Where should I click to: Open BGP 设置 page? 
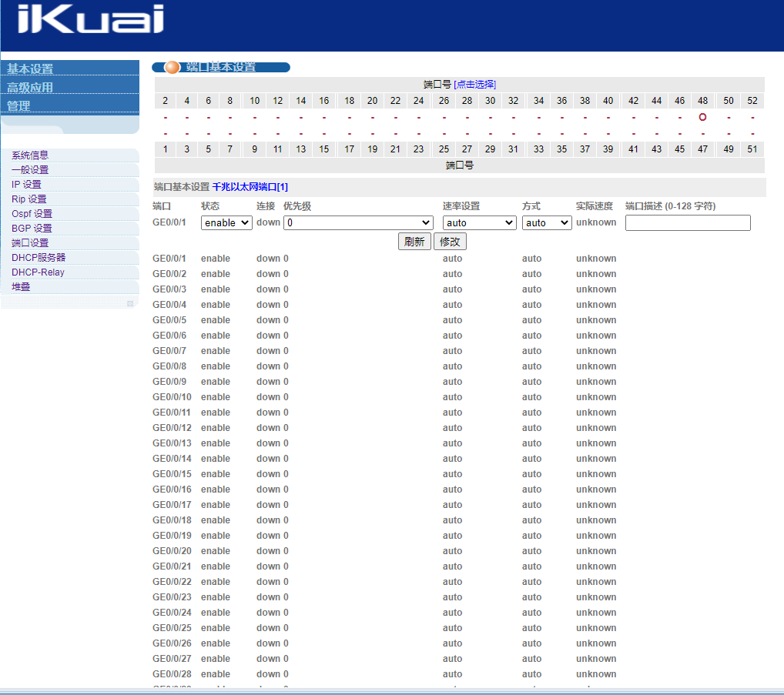(x=32, y=229)
